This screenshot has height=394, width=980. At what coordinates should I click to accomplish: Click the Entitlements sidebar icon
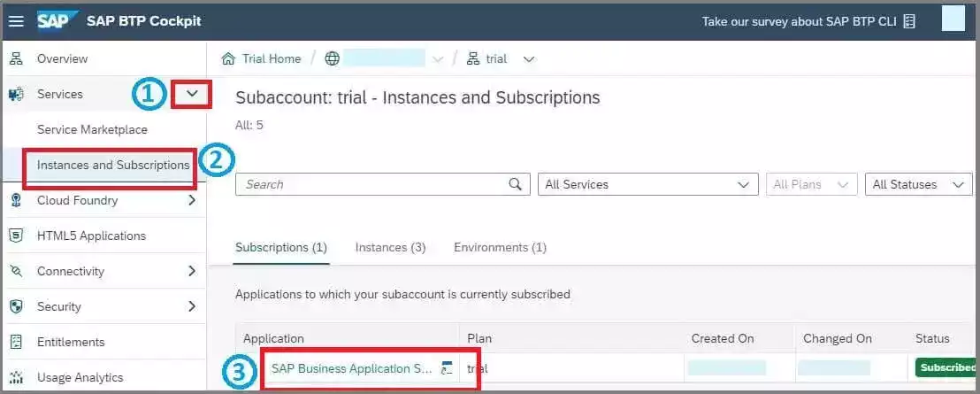[x=16, y=342]
